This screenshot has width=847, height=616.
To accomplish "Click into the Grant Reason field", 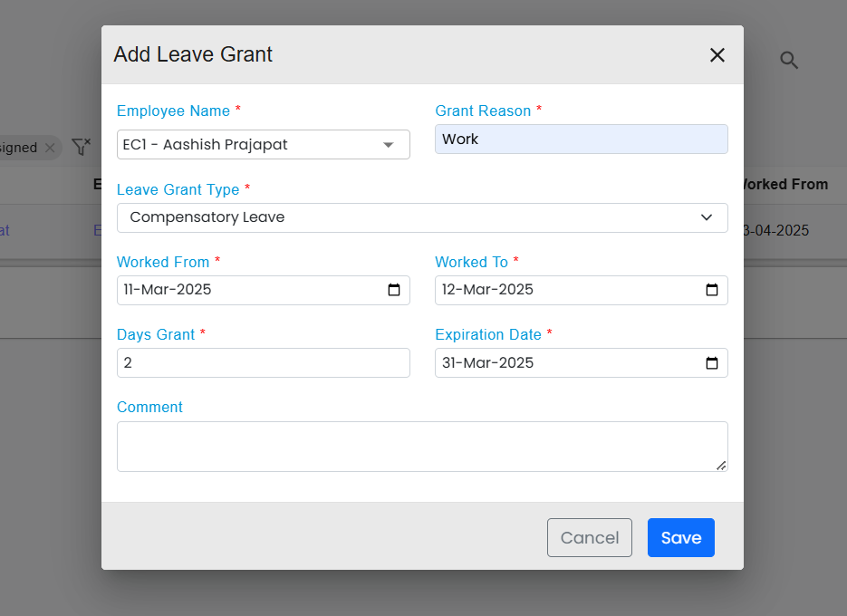I will pyautogui.click(x=581, y=140).
